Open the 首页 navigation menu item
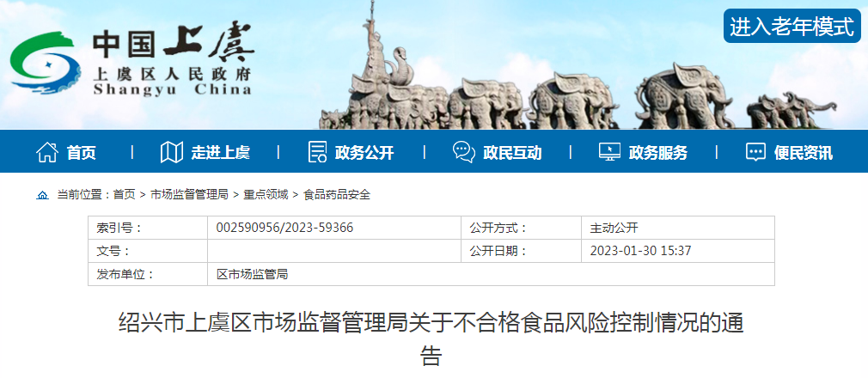The height and width of the screenshot is (378, 868). pos(82,153)
